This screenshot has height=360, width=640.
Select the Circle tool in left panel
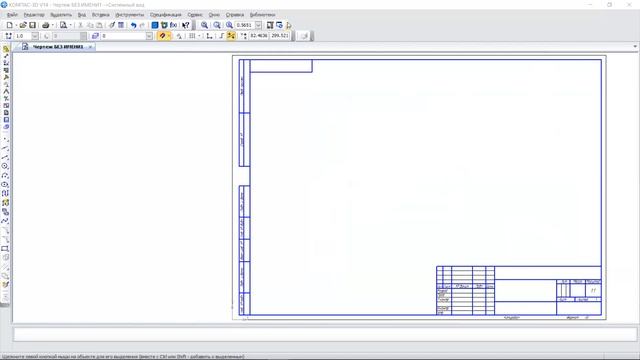(5, 166)
